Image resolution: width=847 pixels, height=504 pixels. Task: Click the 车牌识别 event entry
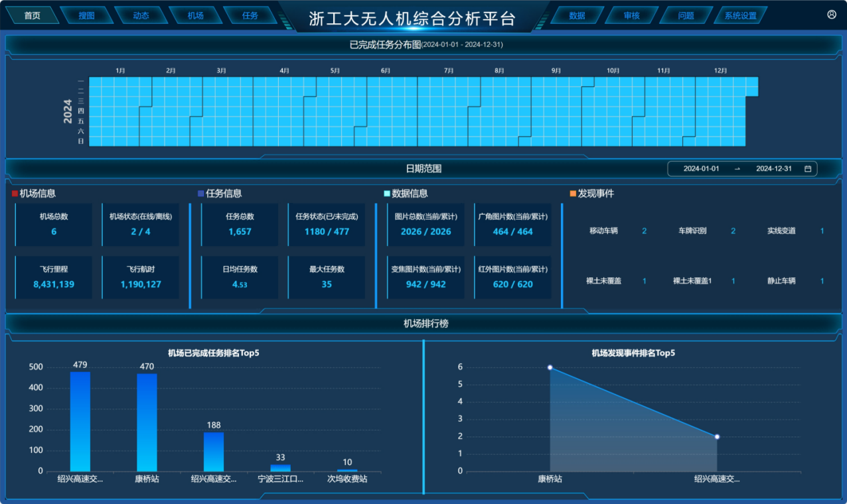[692, 231]
